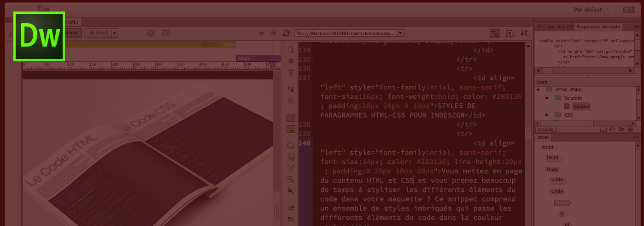The width and height of the screenshot is (644, 226).
Task: Collapse the HTML-EMAIL snippets folder
Action: (539, 89)
